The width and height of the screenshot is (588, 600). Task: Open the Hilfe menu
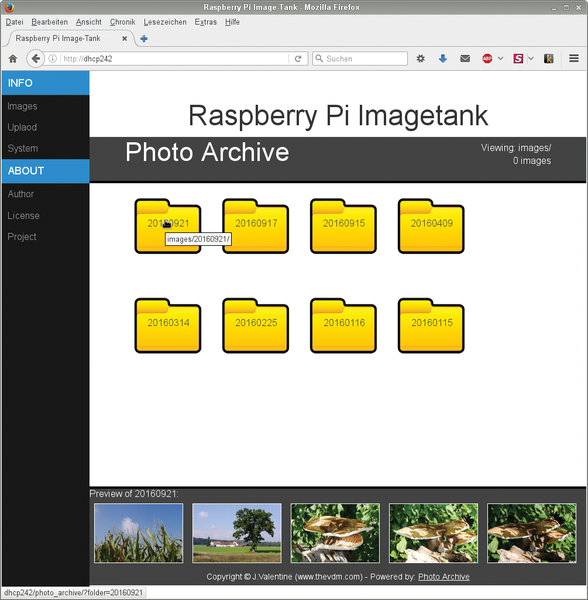coord(232,22)
